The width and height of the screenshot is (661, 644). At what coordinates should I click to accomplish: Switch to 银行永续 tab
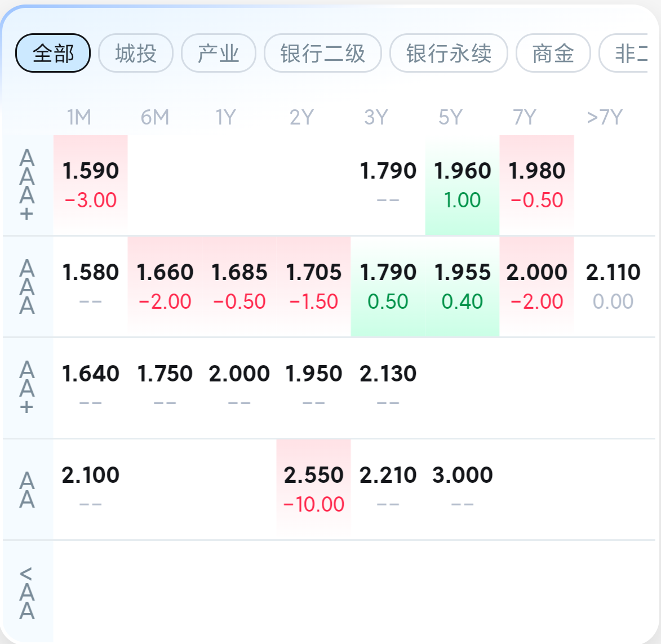click(x=449, y=54)
